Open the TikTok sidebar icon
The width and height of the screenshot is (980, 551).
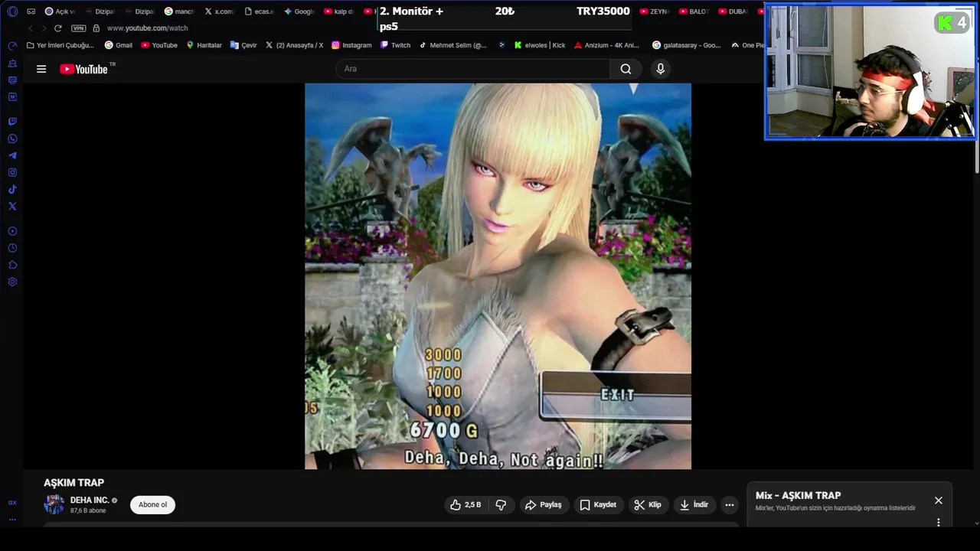[12, 189]
